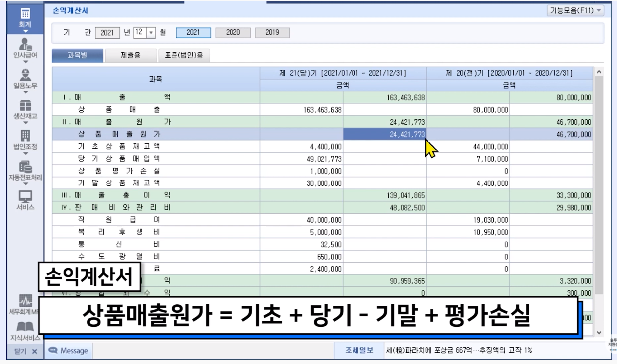
Task: Open the 인사급여 payroll module icon
Action: [25, 45]
